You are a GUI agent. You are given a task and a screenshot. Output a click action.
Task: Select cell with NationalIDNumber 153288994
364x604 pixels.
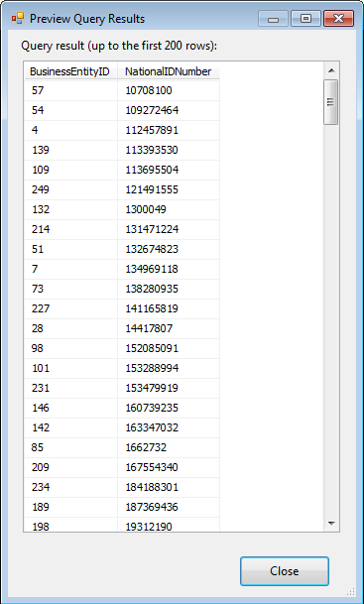[x=169, y=368]
